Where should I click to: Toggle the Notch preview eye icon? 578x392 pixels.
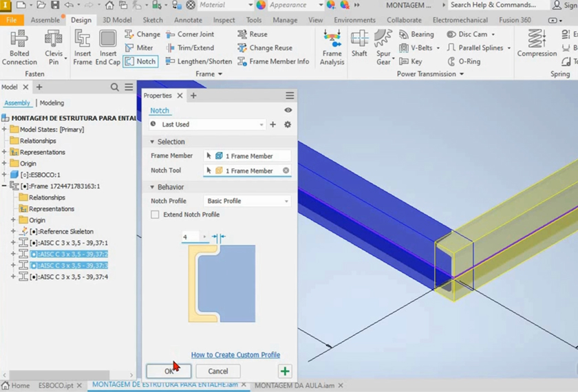tap(288, 110)
